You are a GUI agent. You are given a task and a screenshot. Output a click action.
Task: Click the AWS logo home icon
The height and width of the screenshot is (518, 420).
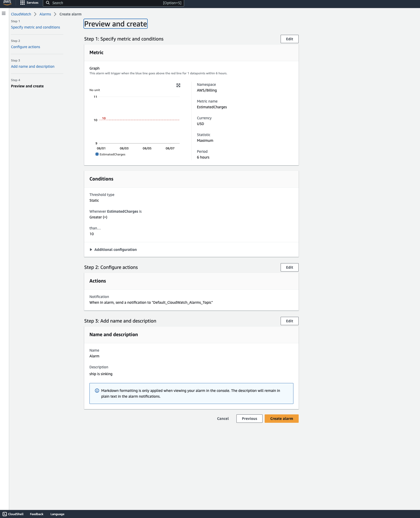(x=7, y=3)
